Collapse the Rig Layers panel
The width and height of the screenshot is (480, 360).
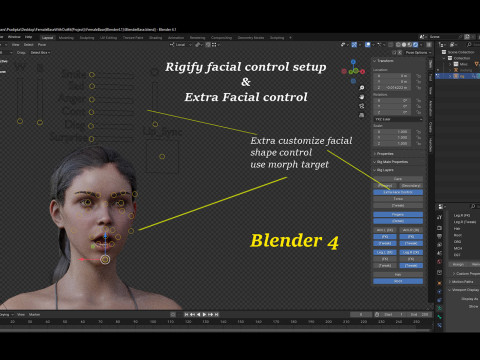pyautogui.click(x=385, y=170)
